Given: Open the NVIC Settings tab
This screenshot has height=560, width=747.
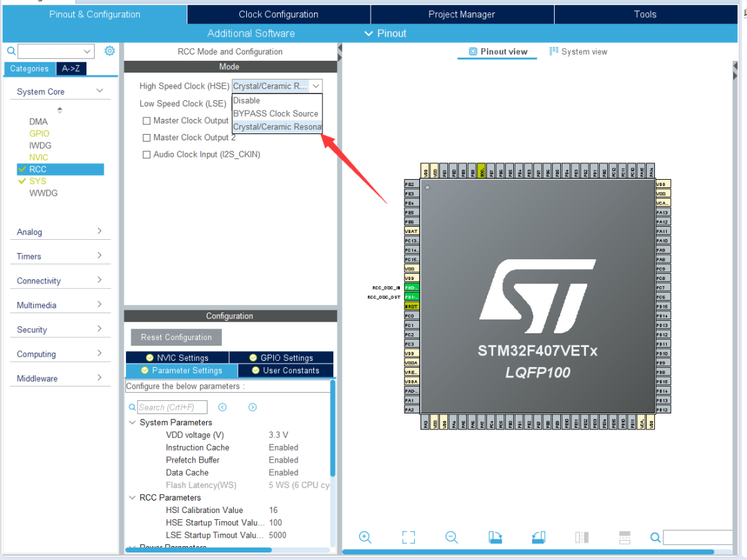Looking at the screenshot, I should (177, 357).
